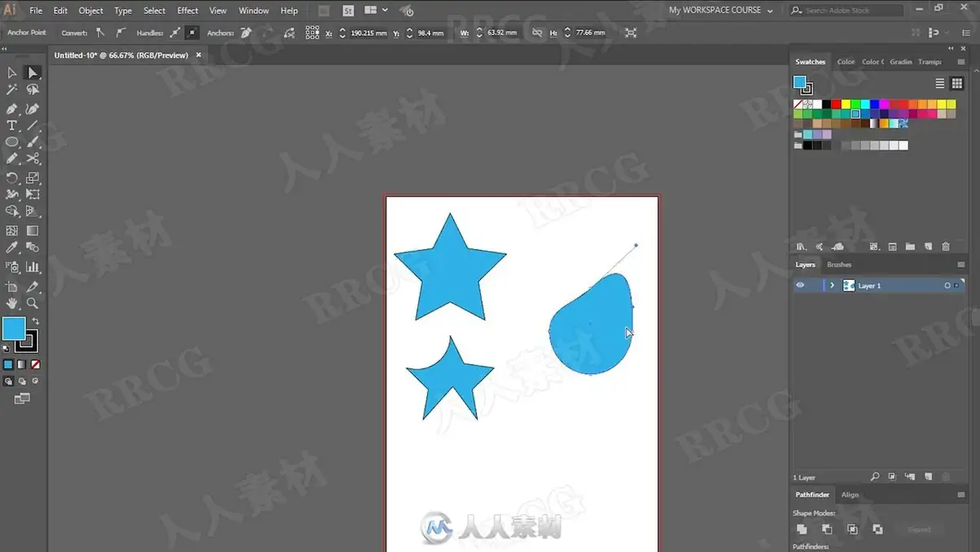Viewport: 980px width, 552px height.
Task: Select the Width tool
Action: pyautogui.click(x=12, y=194)
